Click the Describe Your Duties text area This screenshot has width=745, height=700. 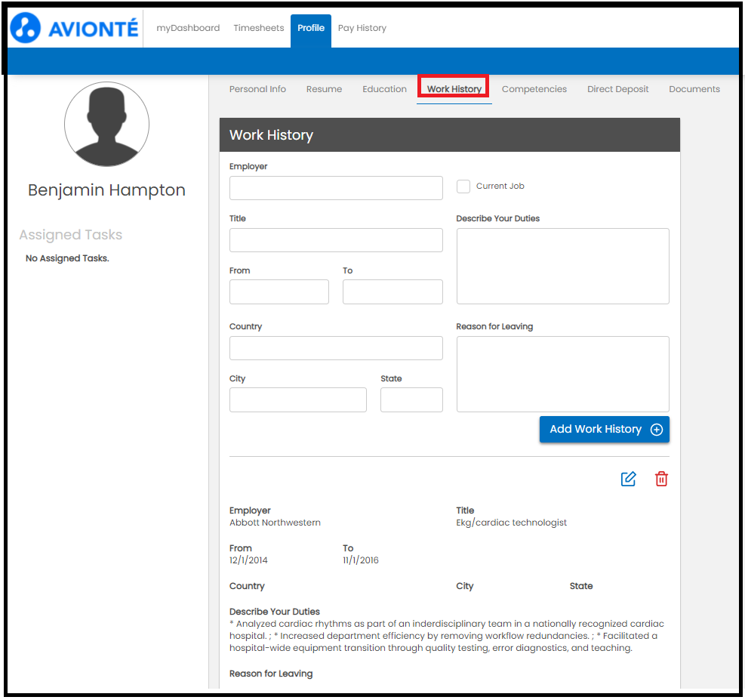tap(562, 266)
